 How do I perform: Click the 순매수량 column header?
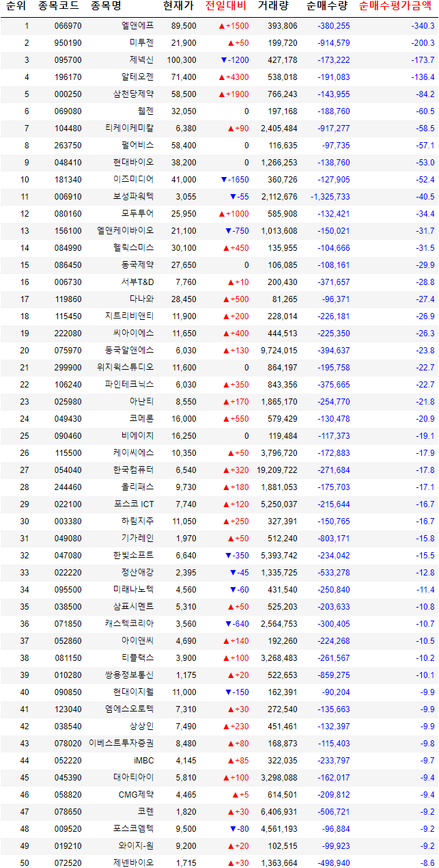click(x=326, y=7)
